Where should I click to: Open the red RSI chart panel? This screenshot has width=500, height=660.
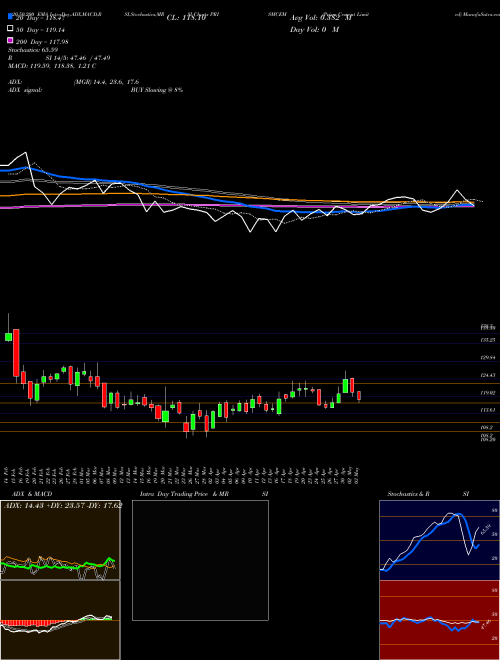click(x=439, y=620)
